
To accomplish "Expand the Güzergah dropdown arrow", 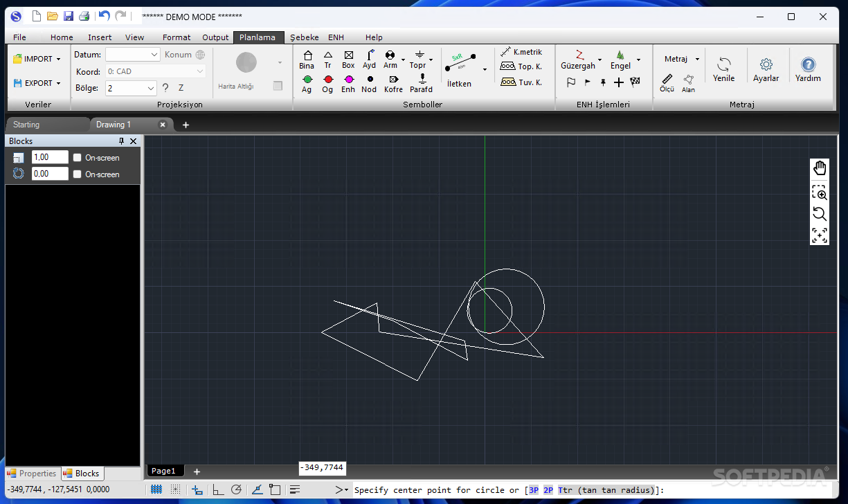I will tap(599, 60).
